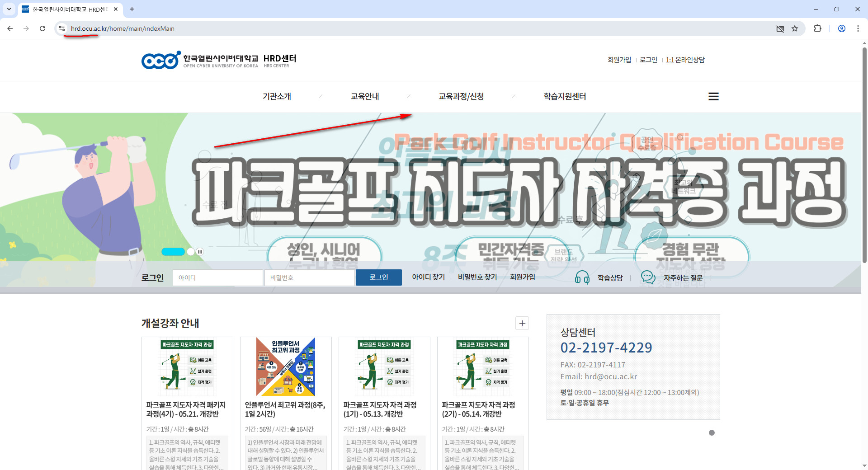
Task: Pause the banner slideshow
Action: click(x=200, y=252)
